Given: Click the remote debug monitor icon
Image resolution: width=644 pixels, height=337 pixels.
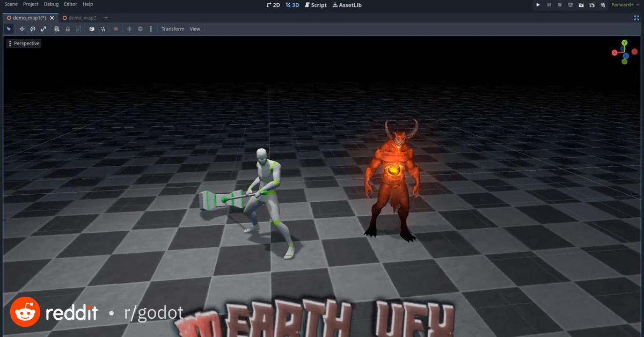Looking at the screenshot, I should coord(570,5).
